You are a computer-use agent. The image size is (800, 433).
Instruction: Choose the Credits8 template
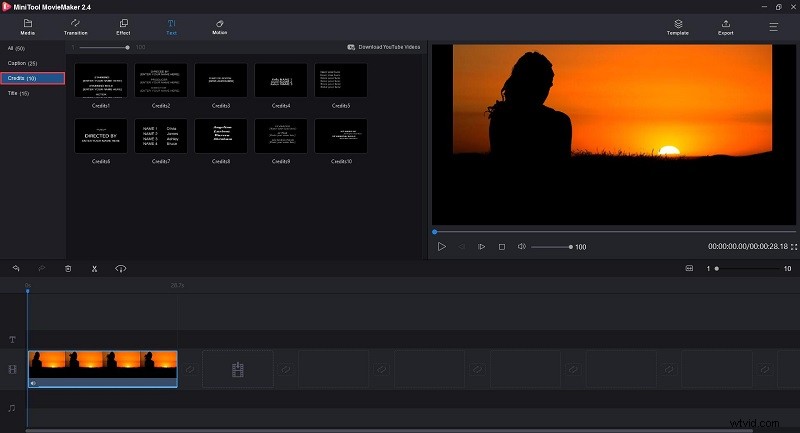pyautogui.click(x=221, y=136)
